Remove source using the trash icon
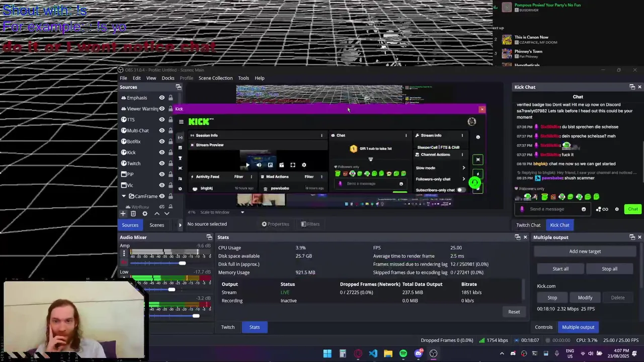Screen dimensions: 644x362 (x=133, y=214)
